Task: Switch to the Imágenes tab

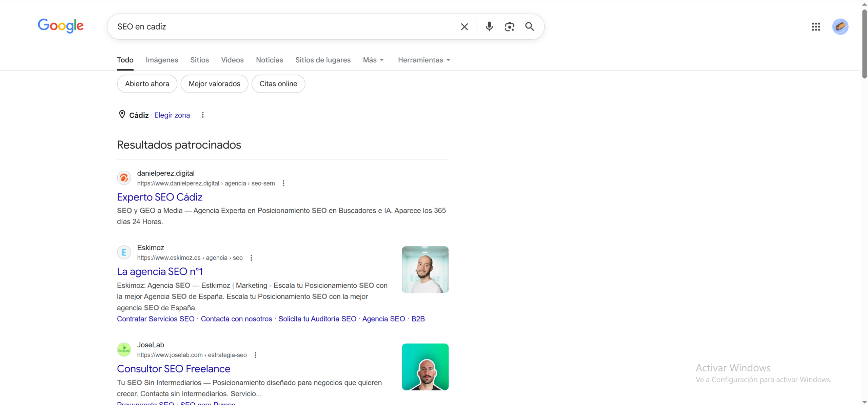Action: (x=162, y=60)
